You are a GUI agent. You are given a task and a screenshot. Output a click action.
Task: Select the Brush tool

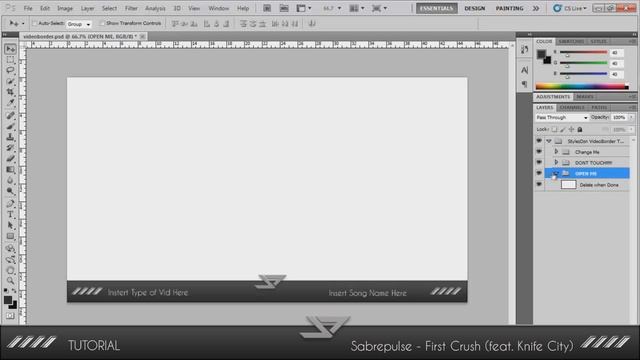(x=10, y=126)
